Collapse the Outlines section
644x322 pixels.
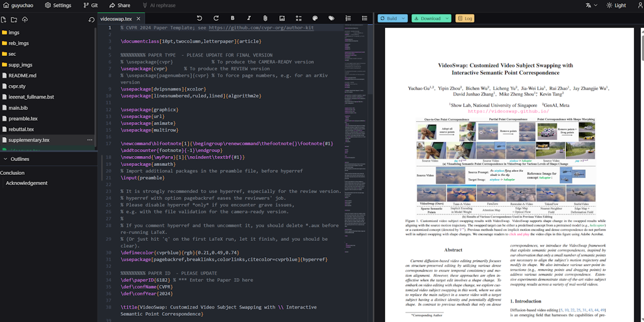pos(5,159)
